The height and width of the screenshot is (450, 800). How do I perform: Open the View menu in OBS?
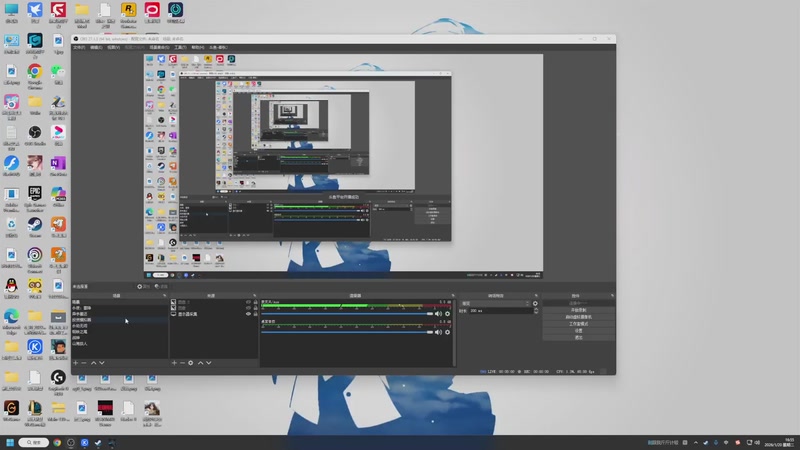(x=113, y=47)
